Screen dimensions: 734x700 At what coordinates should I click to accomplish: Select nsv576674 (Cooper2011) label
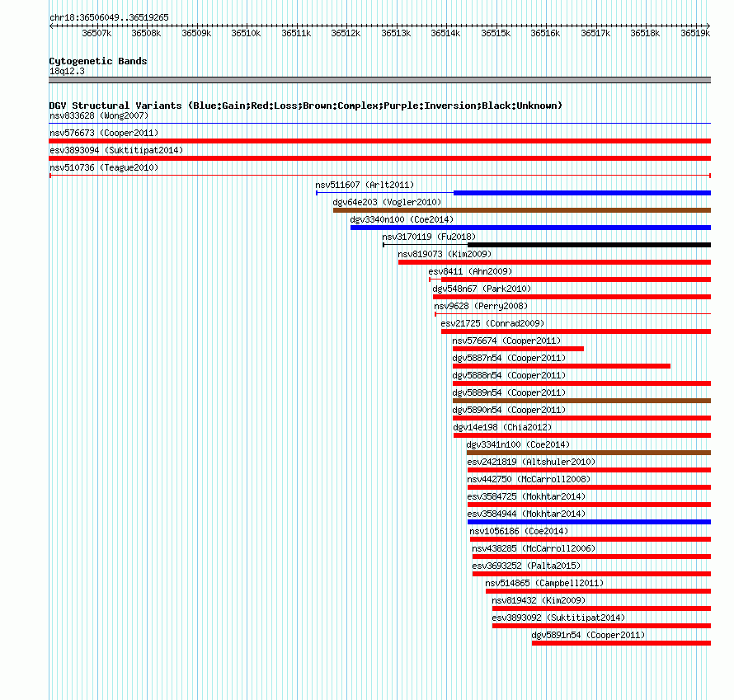(x=506, y=341)
